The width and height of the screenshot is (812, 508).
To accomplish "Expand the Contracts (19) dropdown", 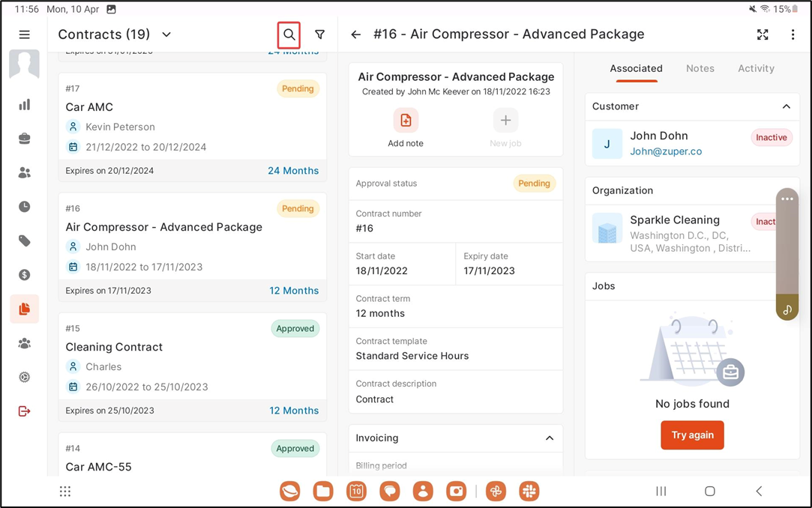I will click(x=166, y=34).
